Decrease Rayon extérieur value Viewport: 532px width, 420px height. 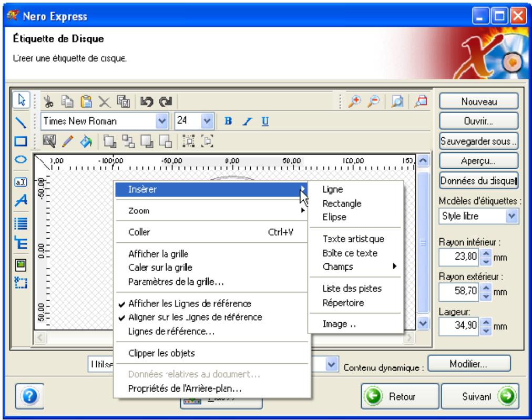point(486,296)
